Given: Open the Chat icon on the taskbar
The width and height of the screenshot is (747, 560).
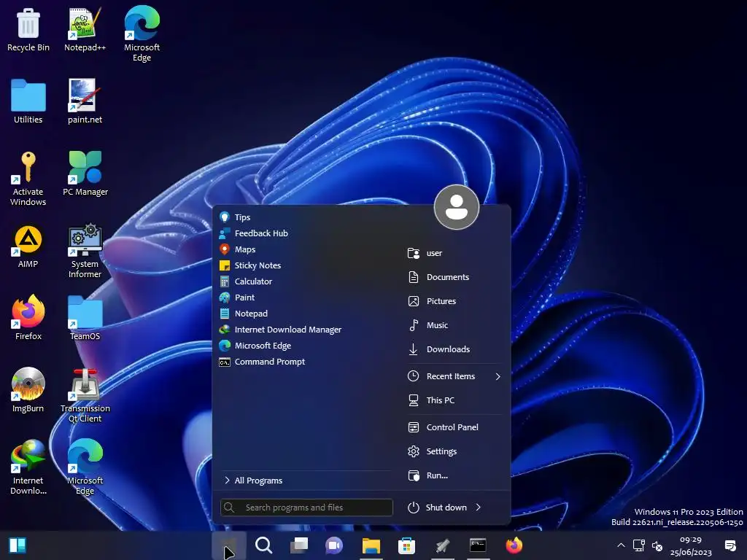Looking at the screenshot, I should (334, 545).
